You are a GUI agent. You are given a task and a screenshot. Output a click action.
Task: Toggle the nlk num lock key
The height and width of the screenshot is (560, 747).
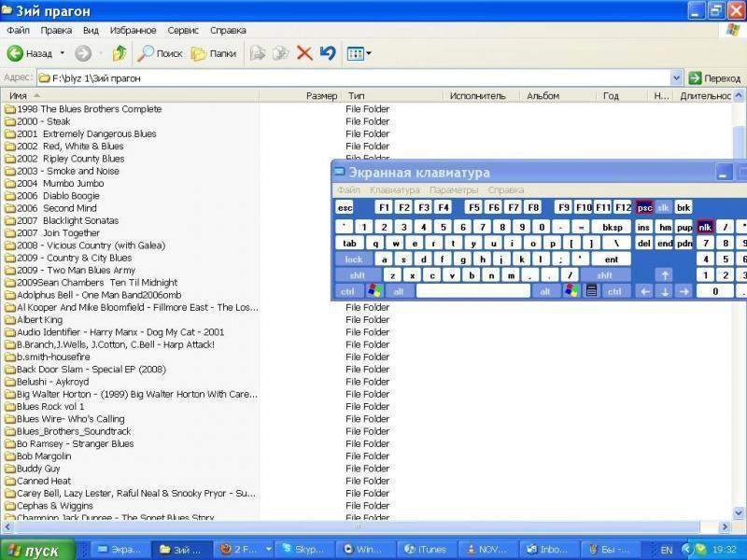pyautogui.click(x=705, y=228)
